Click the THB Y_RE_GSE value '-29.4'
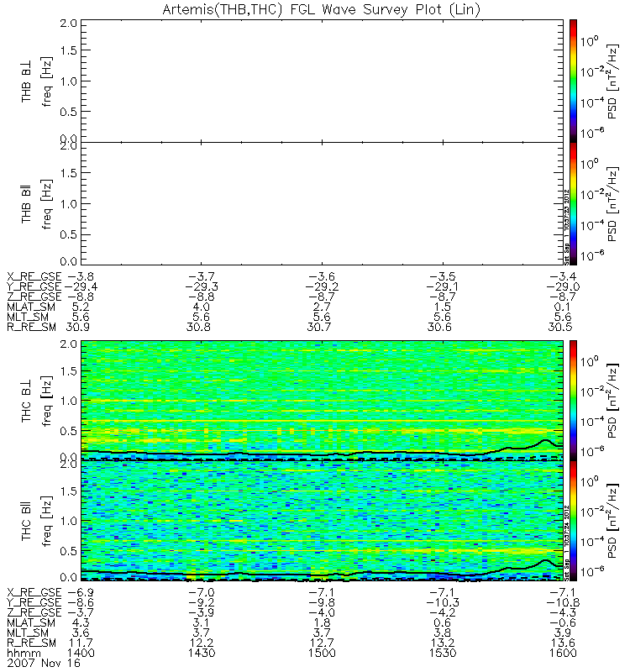Image resolution: width=630 pixels, height=672 pixels. (80, 286)
